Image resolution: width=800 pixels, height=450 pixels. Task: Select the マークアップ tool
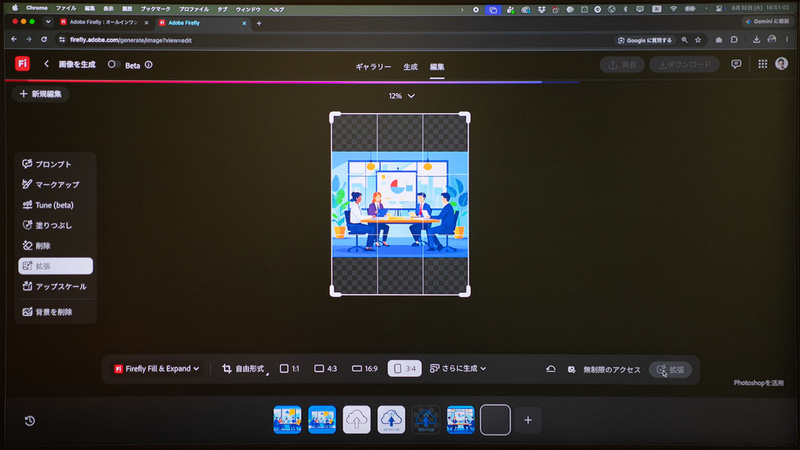pos(55,185)
